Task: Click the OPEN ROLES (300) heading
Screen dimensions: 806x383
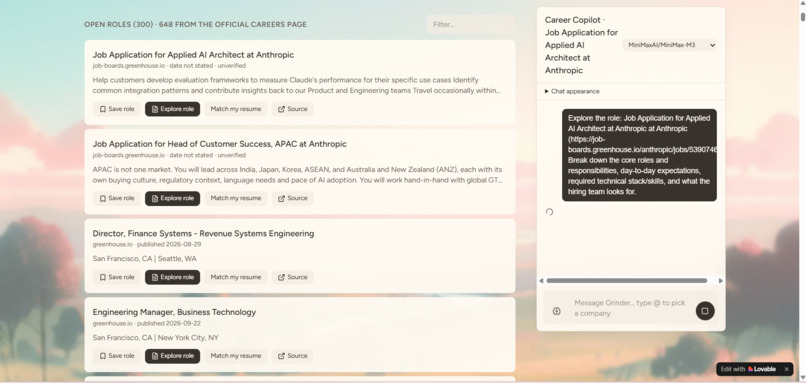Action: tap(195, 24)
